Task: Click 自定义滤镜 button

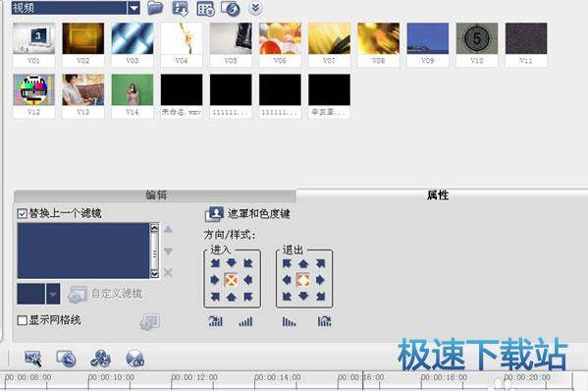Action: [x=105, y=294]
